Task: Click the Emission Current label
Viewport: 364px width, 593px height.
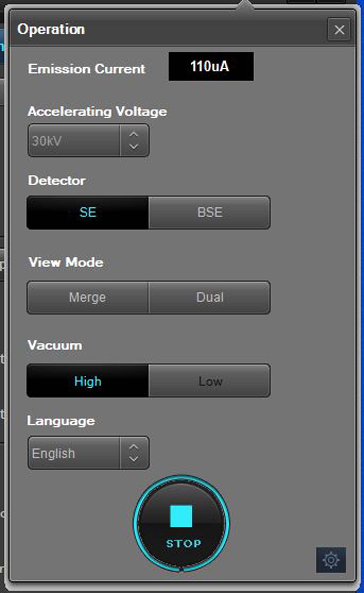Action: coord(86,69)
